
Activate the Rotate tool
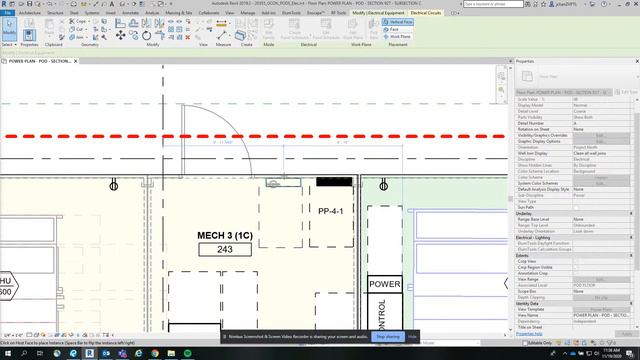click(x=146, y=36)
